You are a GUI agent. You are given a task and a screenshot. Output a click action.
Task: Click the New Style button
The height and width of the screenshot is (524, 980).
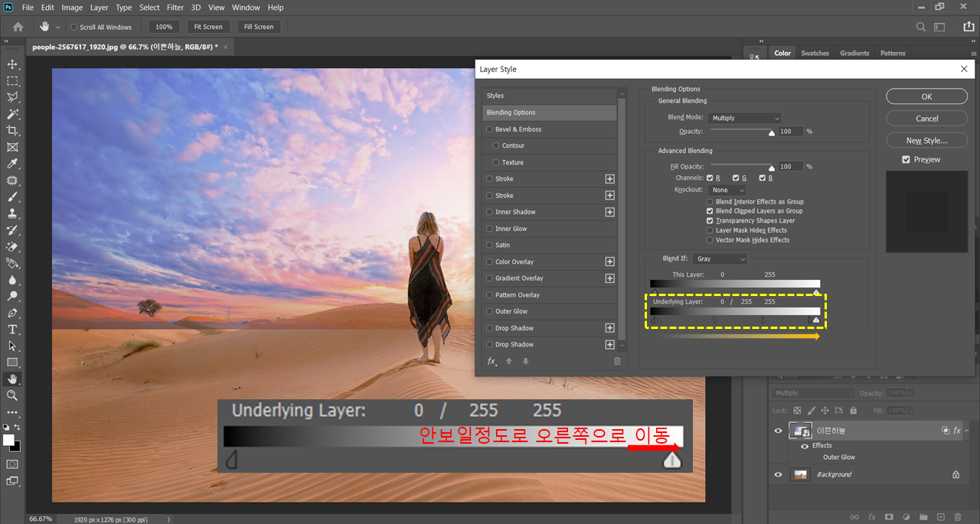pos(926,141)
